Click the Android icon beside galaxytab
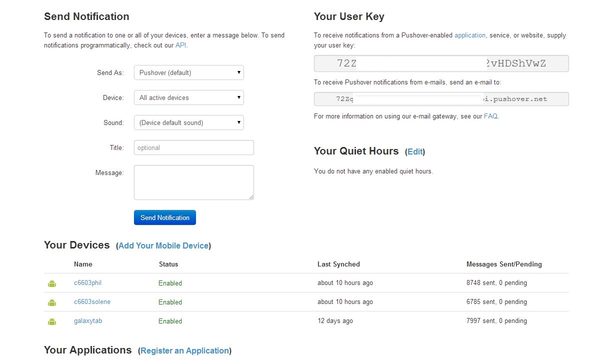The height and width of the screenshot is (364, 602). [52, 321]
